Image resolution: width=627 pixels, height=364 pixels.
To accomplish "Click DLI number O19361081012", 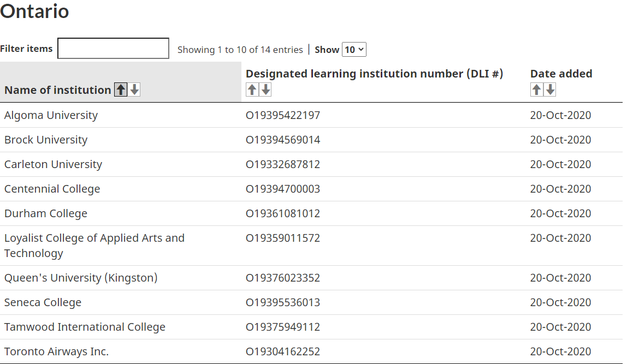I will tap(283, 213).
